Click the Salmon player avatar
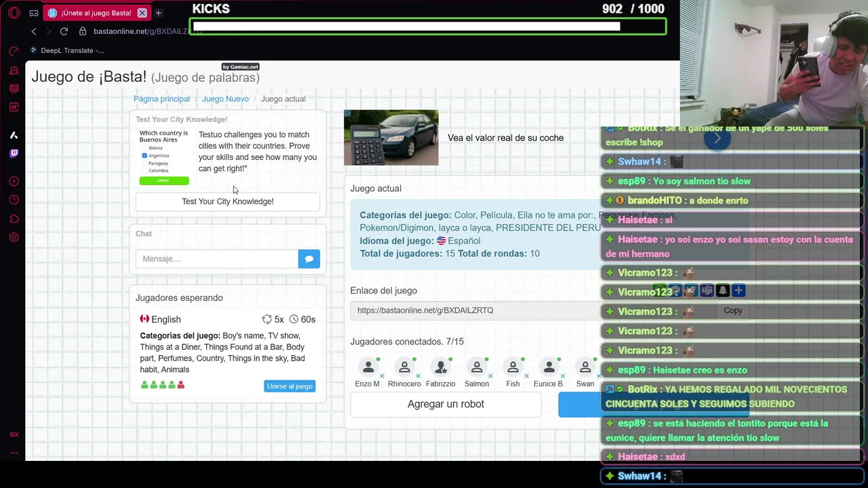The width and height of the screenshot is (868, 488). (x=477, y=367)
